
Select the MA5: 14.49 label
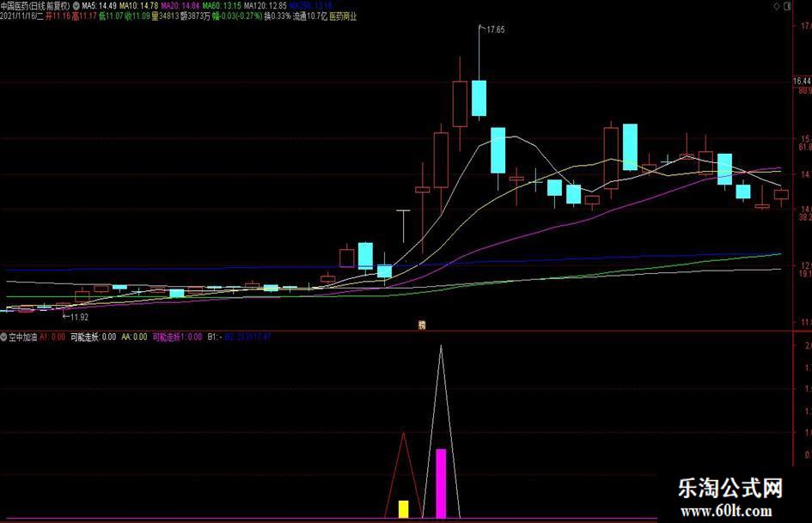pos(100,6)
